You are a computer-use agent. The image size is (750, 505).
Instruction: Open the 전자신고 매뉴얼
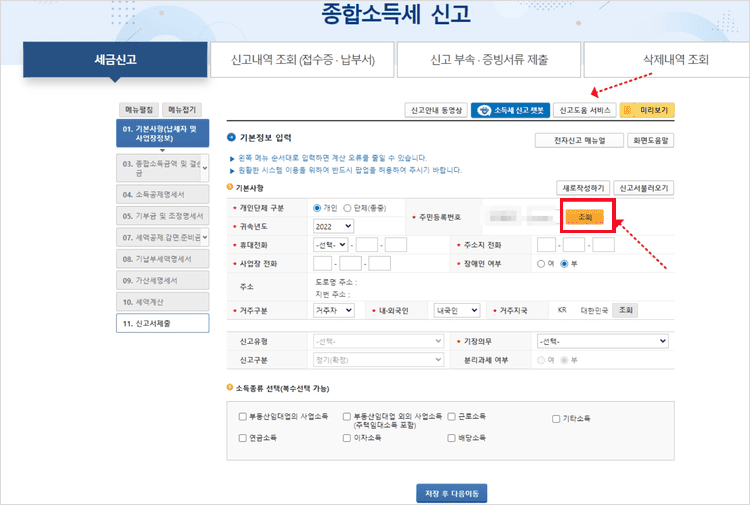pos(579,140)
